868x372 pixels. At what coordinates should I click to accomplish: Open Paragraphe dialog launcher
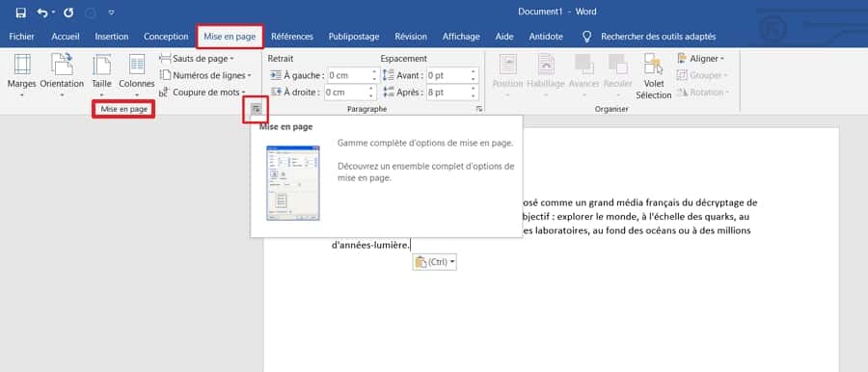478,110
